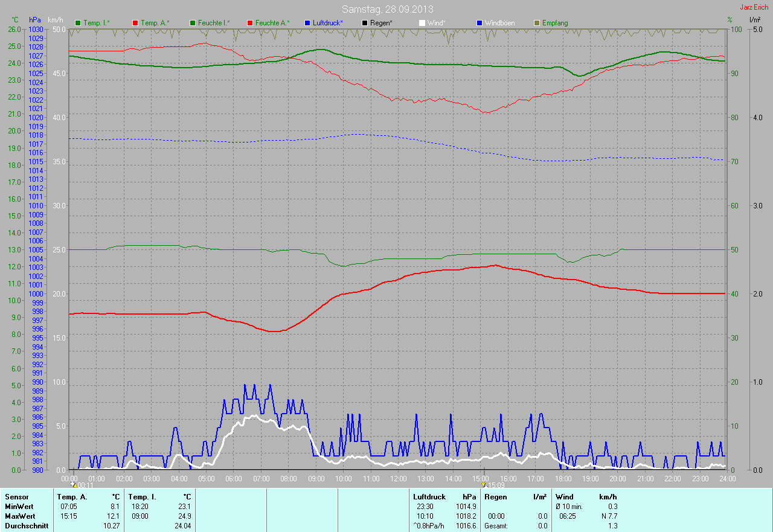Click the Temp. I. column header in table
773x532 pixels.
(143, 497)
